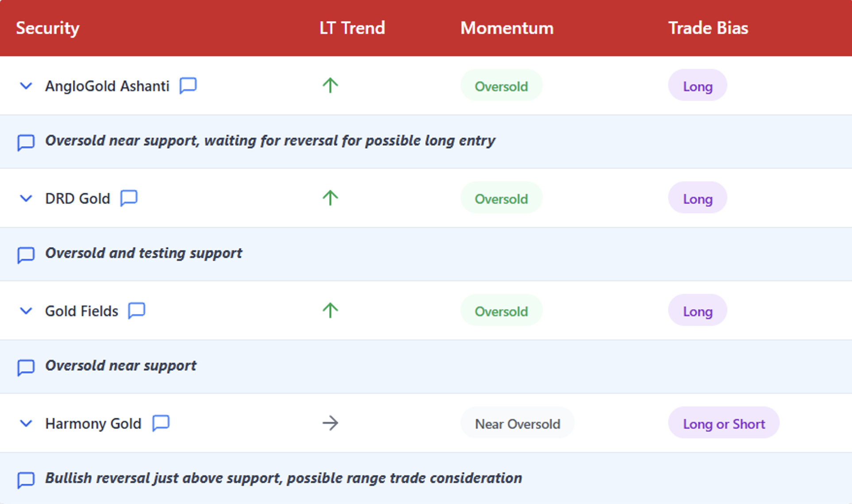Click the Oversold badge for Gold Fields
Image resolution: width=852 pixels, height=504 pixels.
[x=501, y=310]
